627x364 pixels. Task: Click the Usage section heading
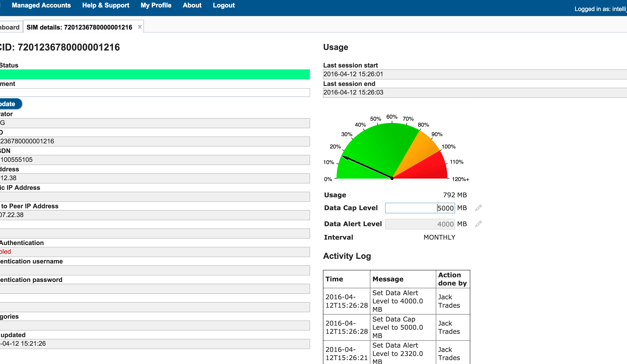[x=335, y=47]
